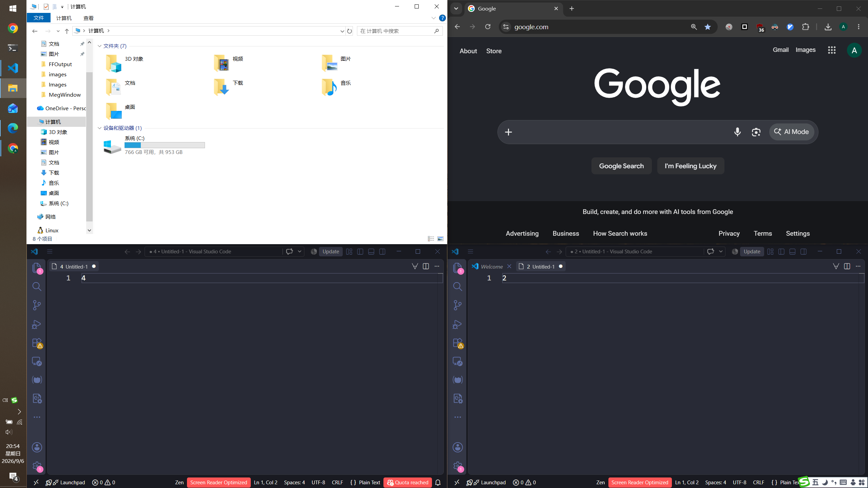Open recent locations dropdown in File Explorer
This screenshot has height=488, width=868.
point(58,31)
